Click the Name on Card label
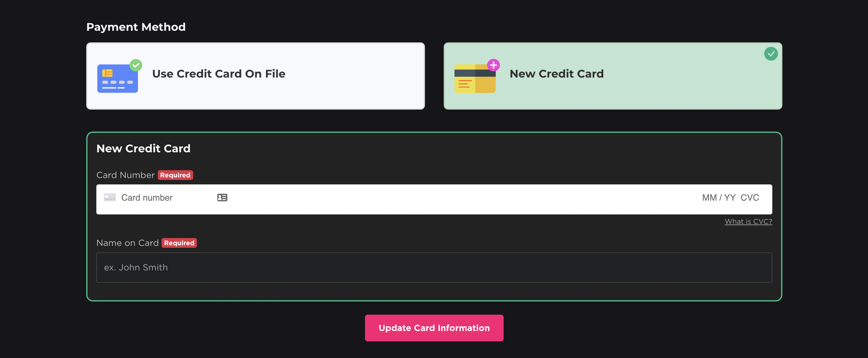 (127, 243)
